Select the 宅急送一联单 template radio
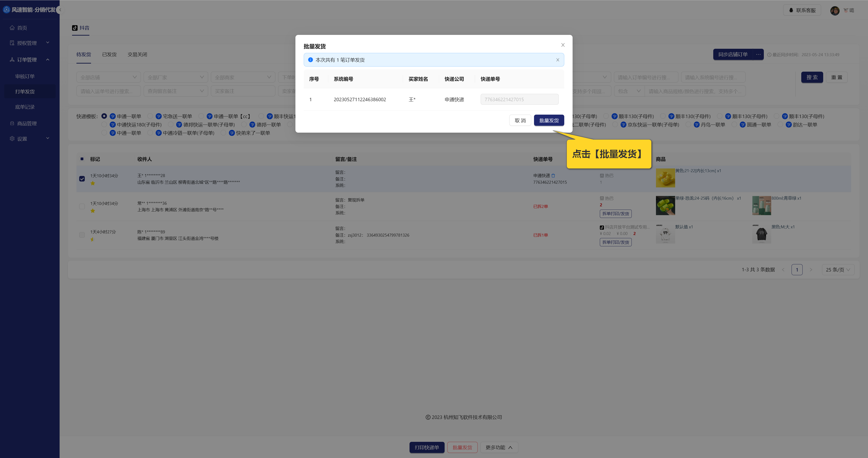Image resolution: width=868 pixels, height=458 pixels. pyautogui.click(x=150, y=116)
